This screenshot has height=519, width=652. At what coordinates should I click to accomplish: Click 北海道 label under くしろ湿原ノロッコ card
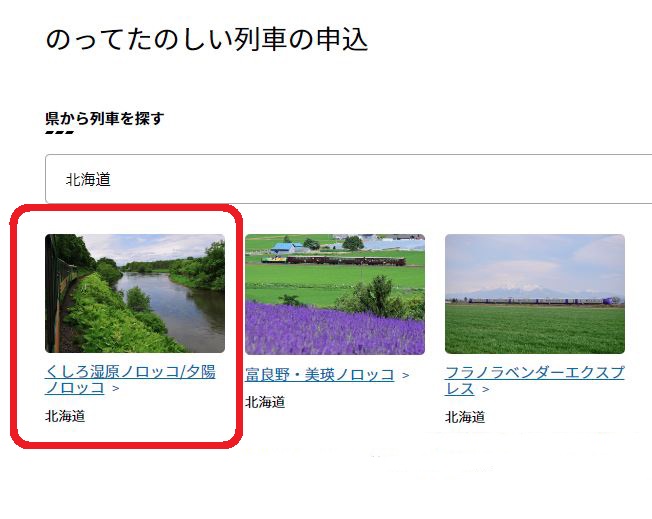(x=65, y=416)
